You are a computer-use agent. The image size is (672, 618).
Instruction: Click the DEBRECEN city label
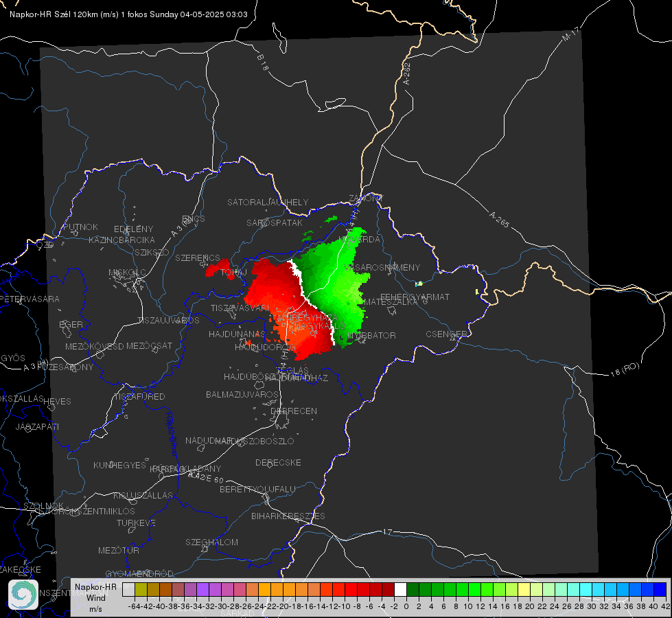(294, 411)
